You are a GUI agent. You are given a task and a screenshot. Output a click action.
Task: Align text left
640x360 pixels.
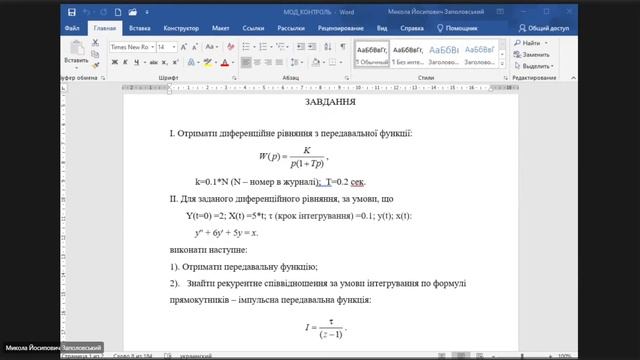click(246, 62)
